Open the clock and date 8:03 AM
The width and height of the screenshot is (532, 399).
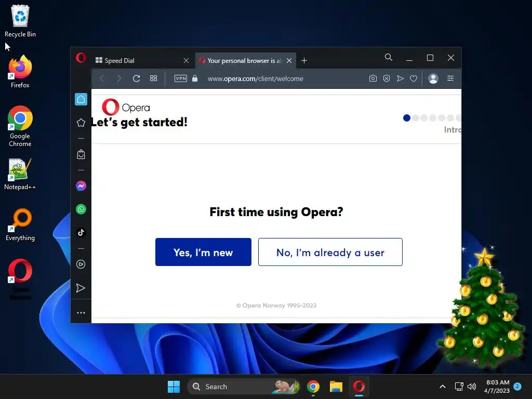pyautogui.click(x=497, y=387)
